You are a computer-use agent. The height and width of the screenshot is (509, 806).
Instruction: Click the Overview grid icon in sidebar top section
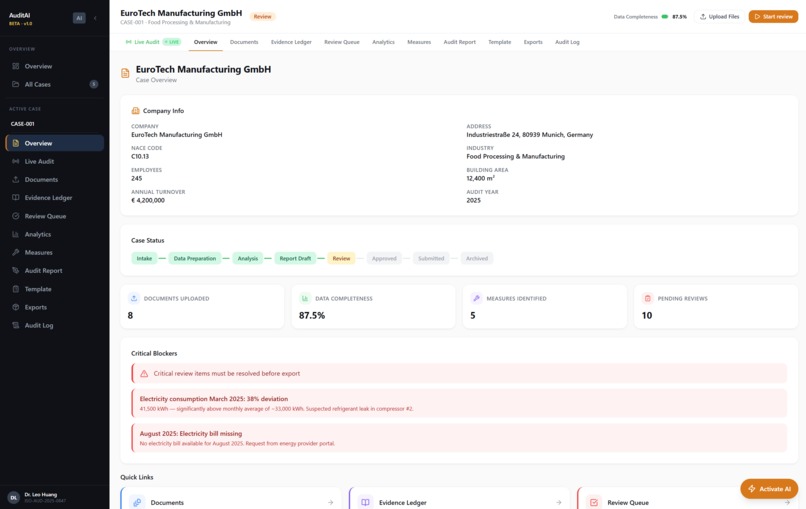coord(15,66)
